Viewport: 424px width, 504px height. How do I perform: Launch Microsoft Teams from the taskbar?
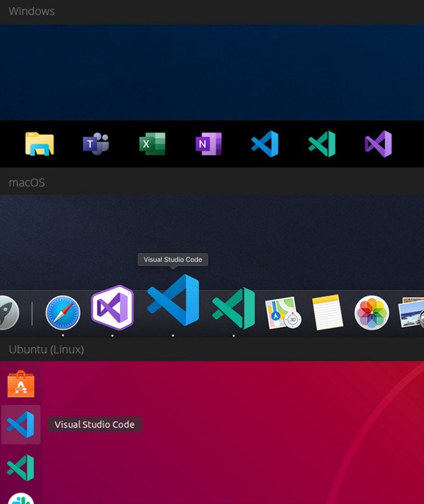coord(96,144)
